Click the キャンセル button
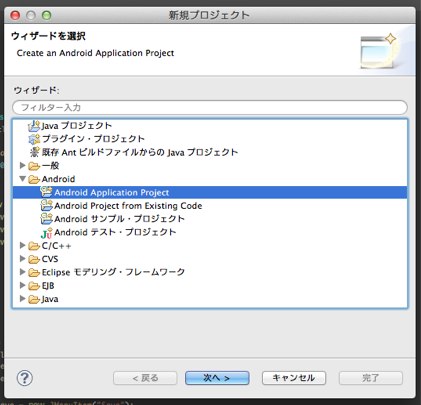Image resolution: width=421 pixels, height=405 pixels. click(294, 378)
